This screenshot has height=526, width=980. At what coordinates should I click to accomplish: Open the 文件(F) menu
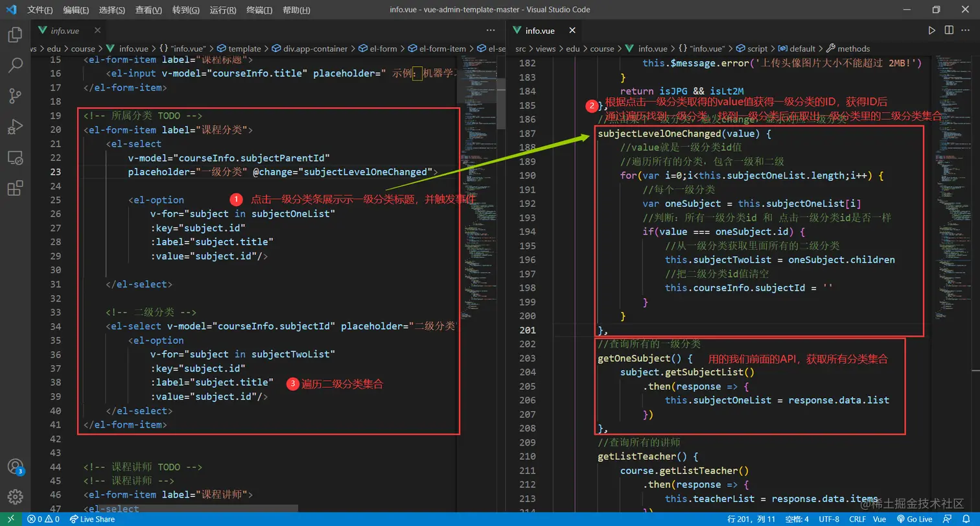point(40,10)
